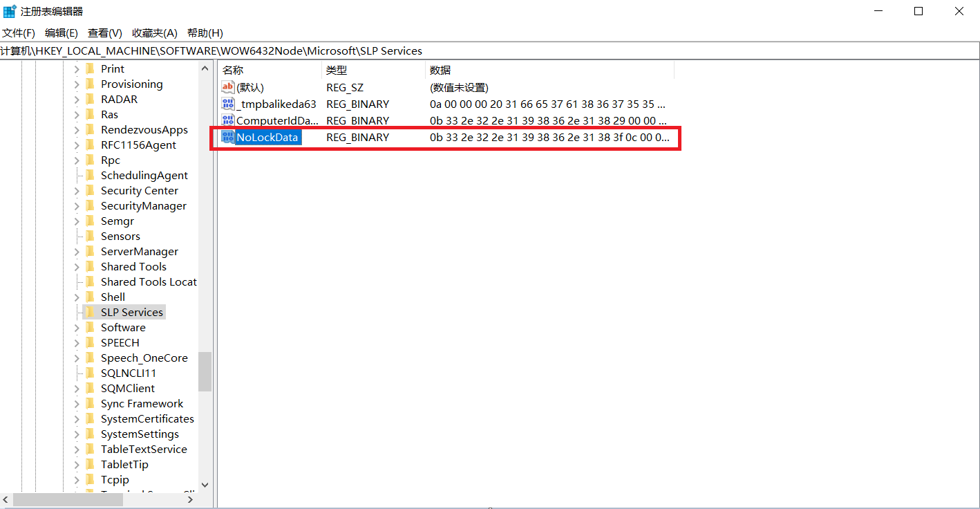Select the _tmpbalikeda63 value name
This screenshot has height=509, width=980.
click(x=276, y=104)
